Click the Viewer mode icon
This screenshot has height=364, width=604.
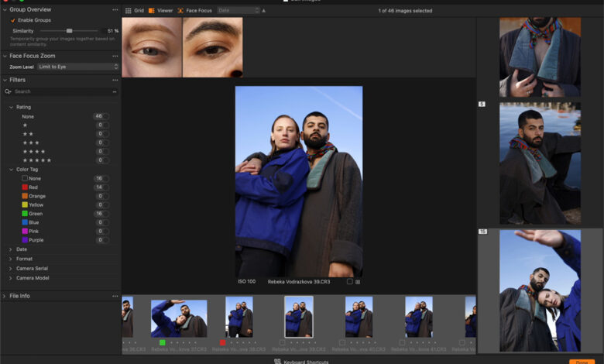point(152,11)
